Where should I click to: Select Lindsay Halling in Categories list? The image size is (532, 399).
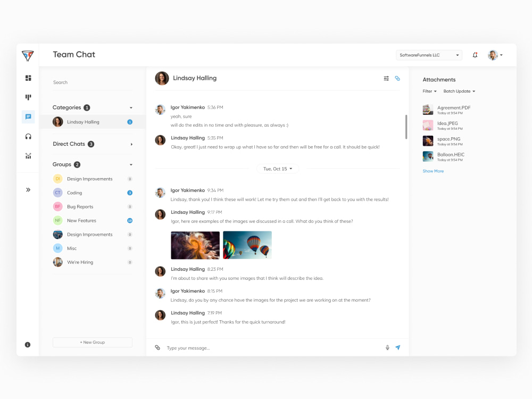[x=93, y=122]
